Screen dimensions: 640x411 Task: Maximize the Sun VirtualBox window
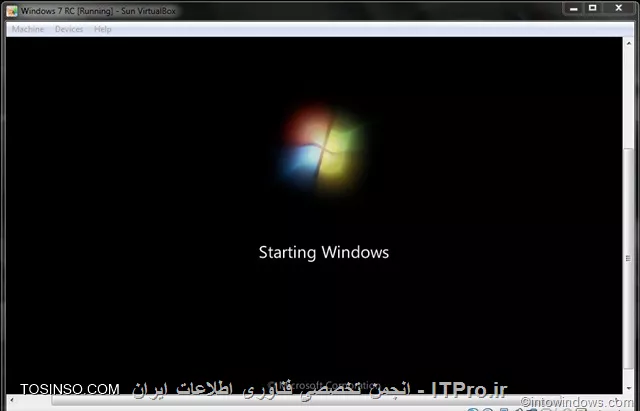(592, 8)
